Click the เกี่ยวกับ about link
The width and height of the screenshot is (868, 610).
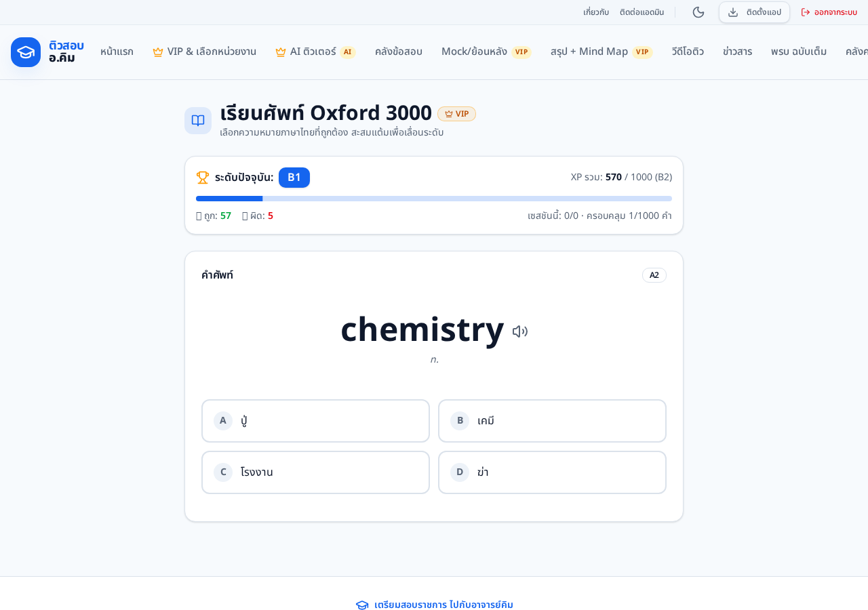click(x=596, y=12)
